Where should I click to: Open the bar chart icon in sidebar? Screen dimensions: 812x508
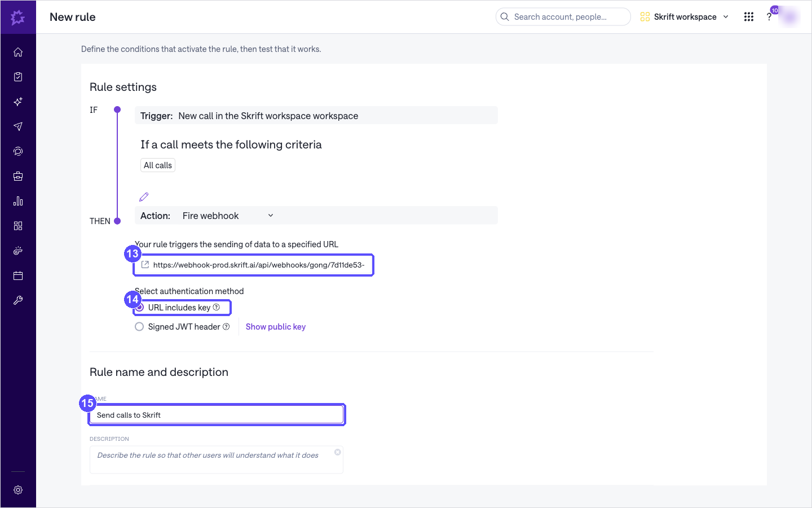click(18, 201)
